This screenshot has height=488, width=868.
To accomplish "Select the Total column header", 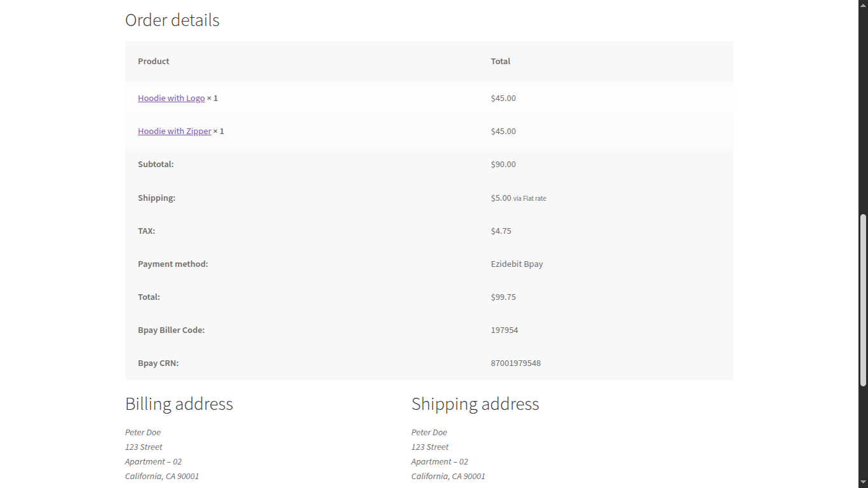I will [x=500, y=61].
